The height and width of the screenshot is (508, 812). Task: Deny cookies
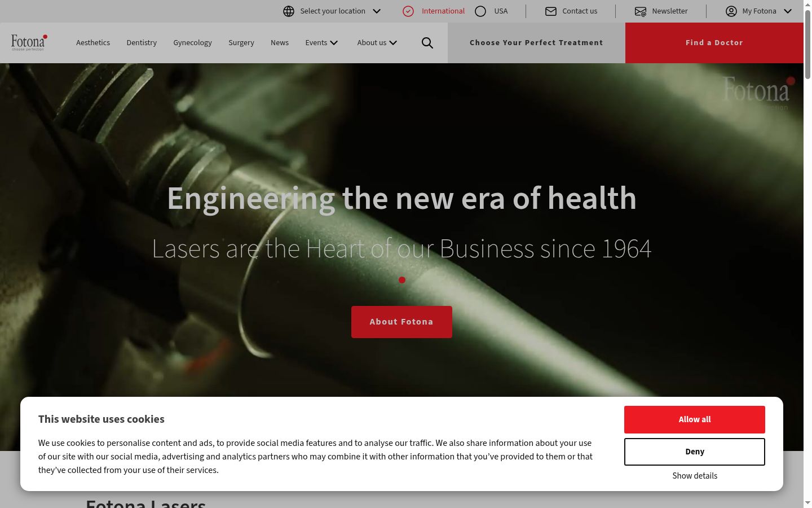tap(695, 452)
